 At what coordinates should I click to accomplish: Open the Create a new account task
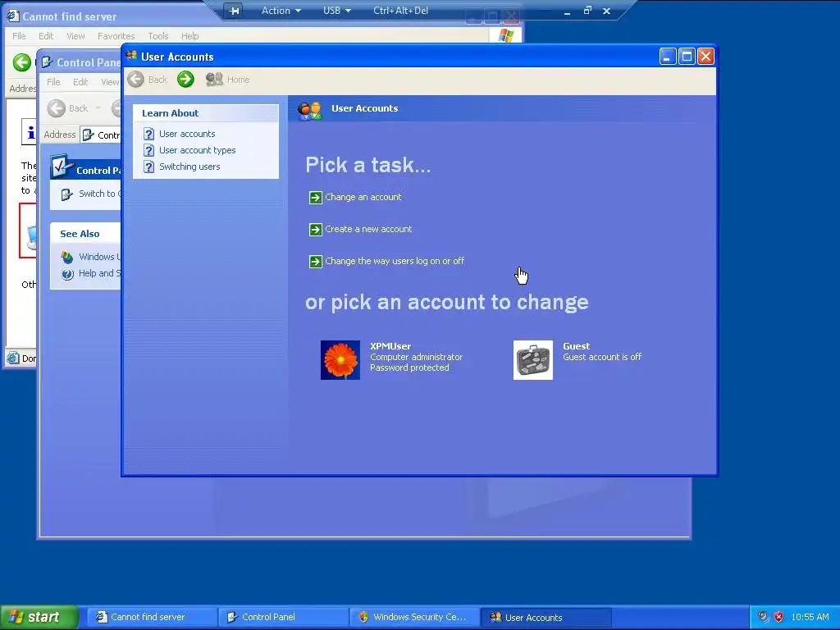point(368,230)
